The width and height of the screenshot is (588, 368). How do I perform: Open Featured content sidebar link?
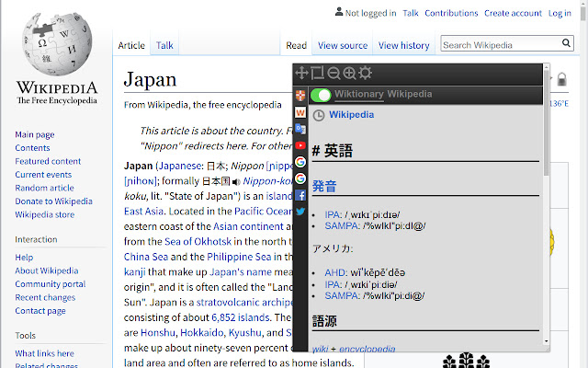click(x=48, y=161)
